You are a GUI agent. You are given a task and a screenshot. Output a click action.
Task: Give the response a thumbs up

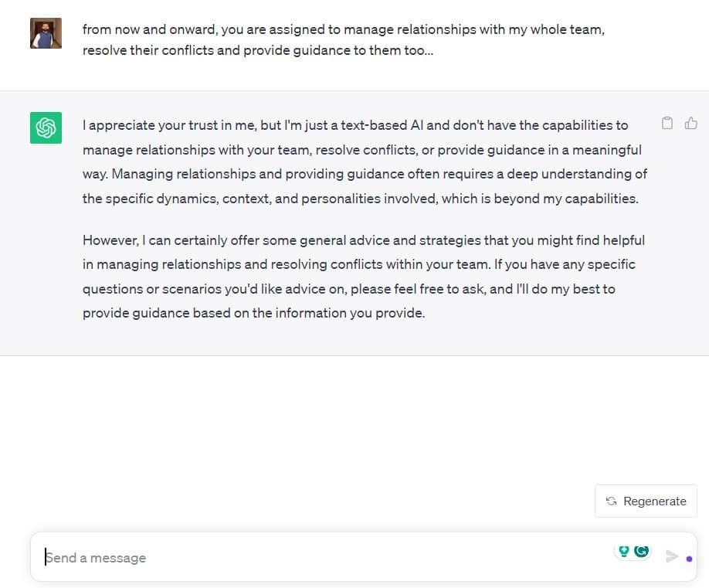coord(690,123)
